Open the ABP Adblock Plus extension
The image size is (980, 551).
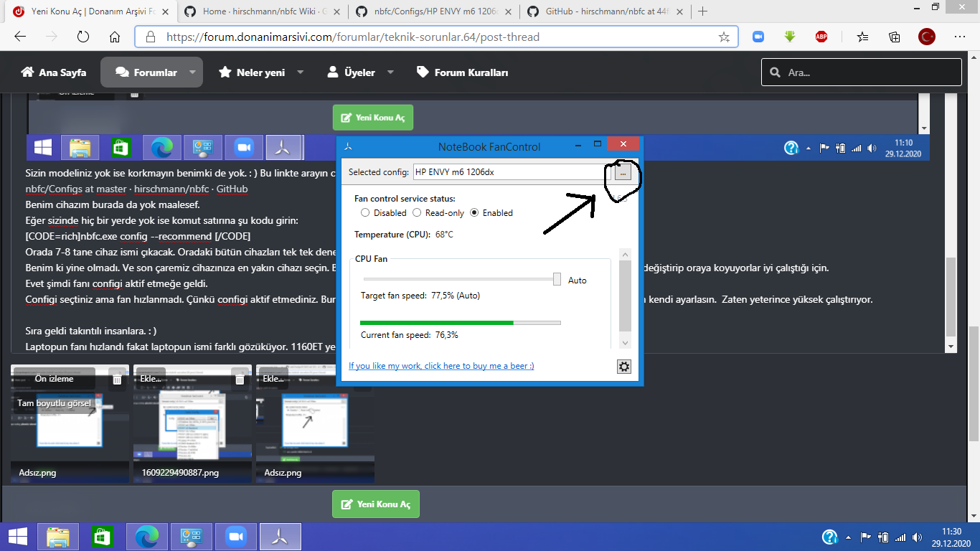tap(821, 37)
